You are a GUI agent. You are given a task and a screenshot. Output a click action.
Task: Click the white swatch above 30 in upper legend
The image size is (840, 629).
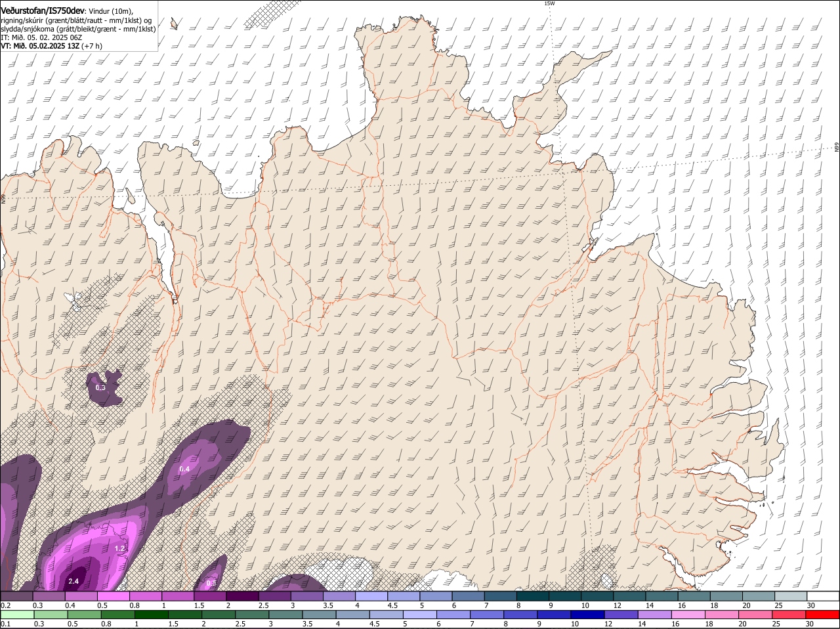tap(823, 596)
